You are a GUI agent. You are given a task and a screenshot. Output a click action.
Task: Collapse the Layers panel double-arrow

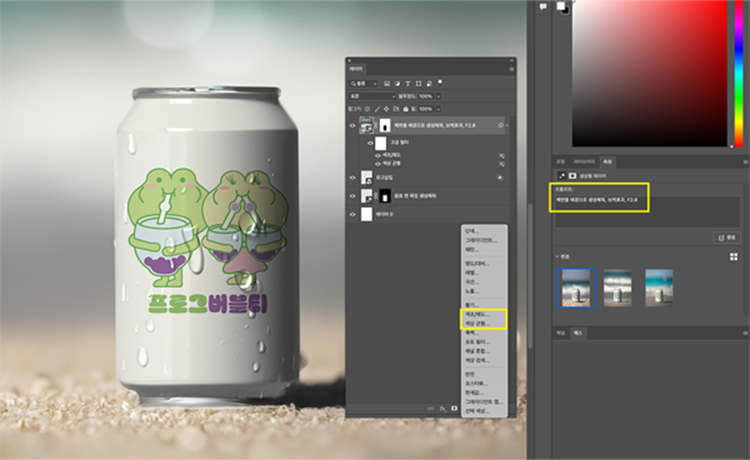tap(512, 60)
